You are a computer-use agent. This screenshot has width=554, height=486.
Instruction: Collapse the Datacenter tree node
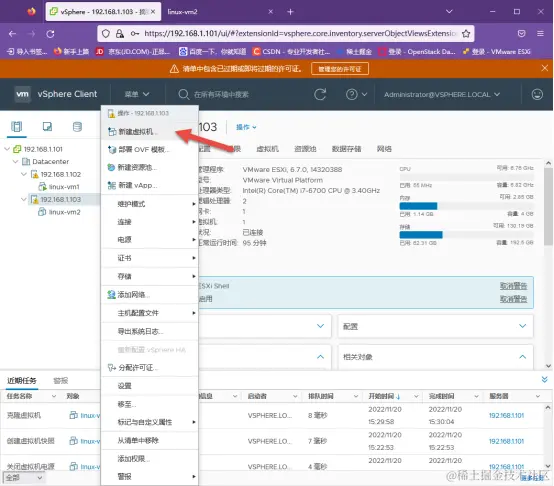pyautogui.click(x=16, y=162)
